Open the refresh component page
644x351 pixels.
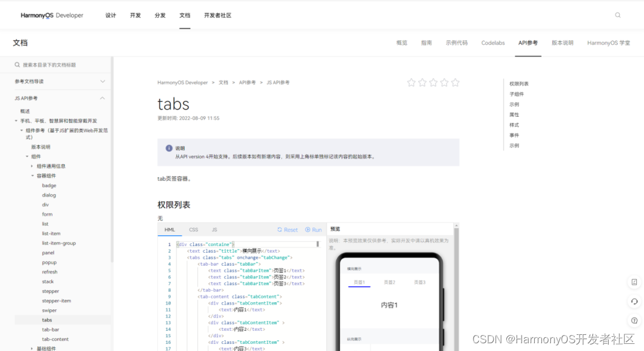pyautogui.click(x=49, y=272)
